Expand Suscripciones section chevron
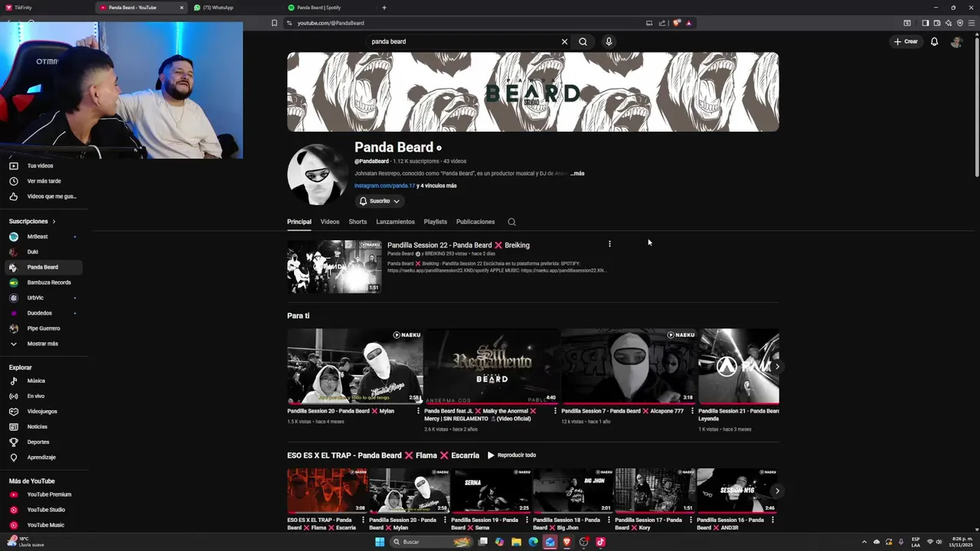 point(54,221)
